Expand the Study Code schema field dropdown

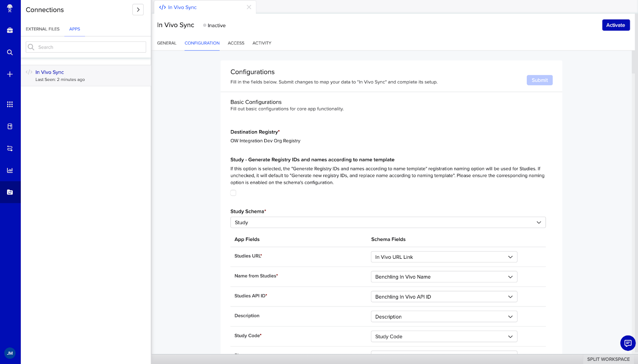(x=444, y=336)
